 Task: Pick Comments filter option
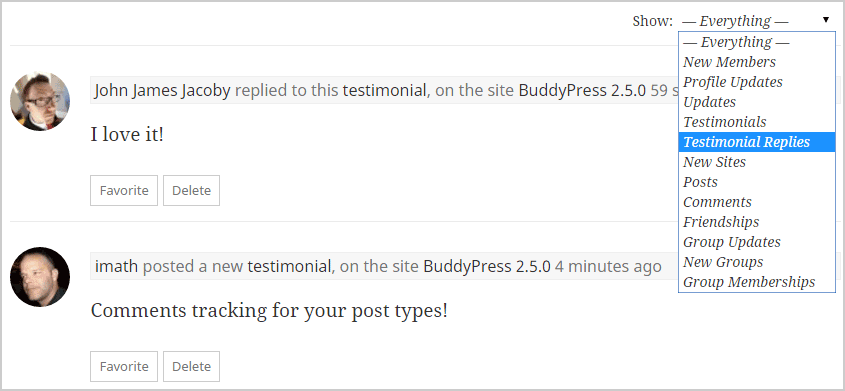[x=757, y=202]
